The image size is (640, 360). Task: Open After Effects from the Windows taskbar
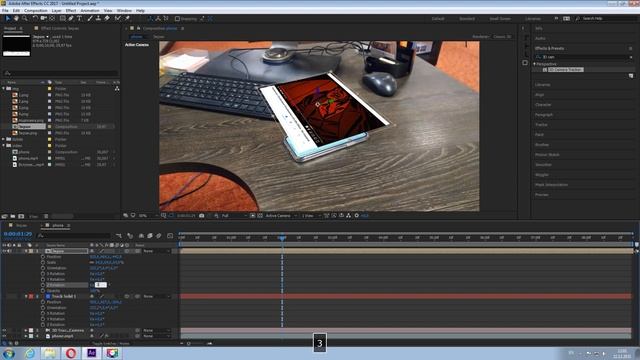tap(91, 353)
